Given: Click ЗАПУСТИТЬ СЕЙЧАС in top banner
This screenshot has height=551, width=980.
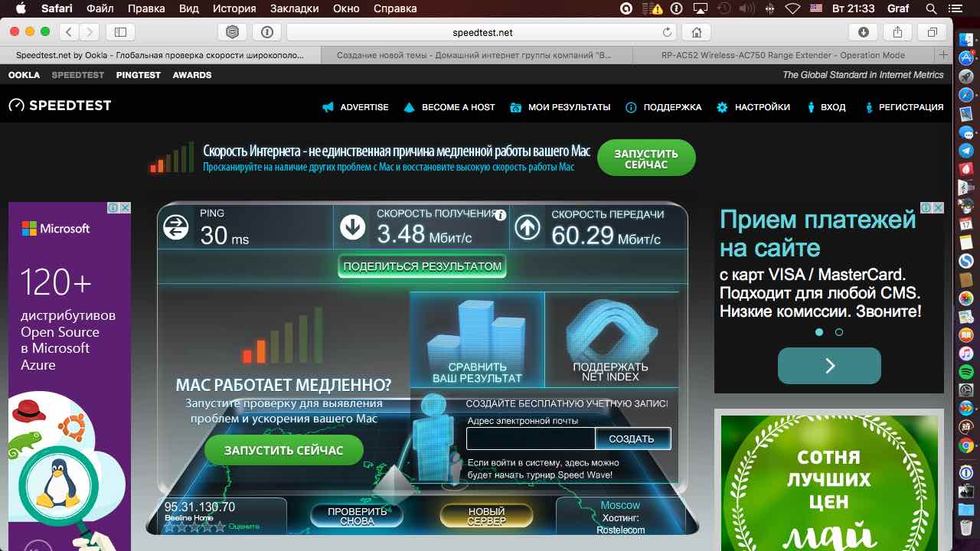Looking at the screenshot, I should point(646,159).
